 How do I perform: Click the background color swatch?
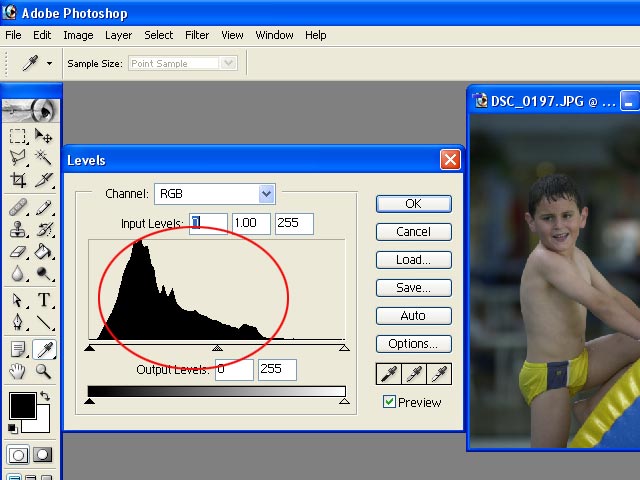42,424
